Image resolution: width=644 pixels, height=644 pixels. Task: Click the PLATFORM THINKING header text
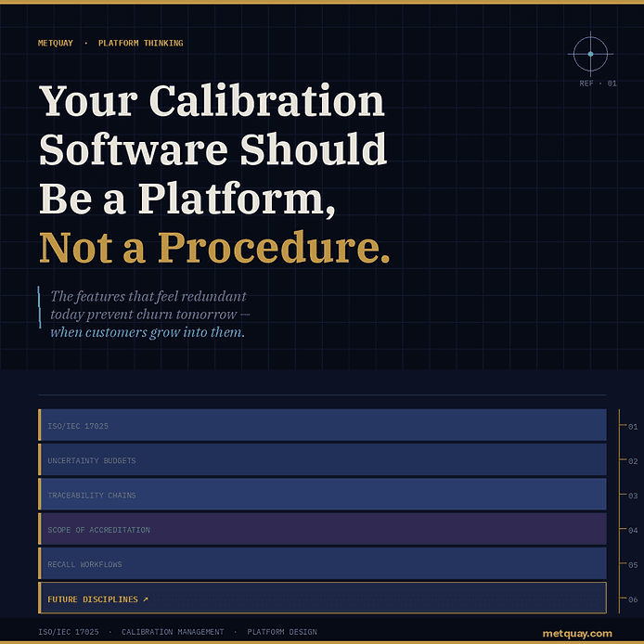pos(140,43)
